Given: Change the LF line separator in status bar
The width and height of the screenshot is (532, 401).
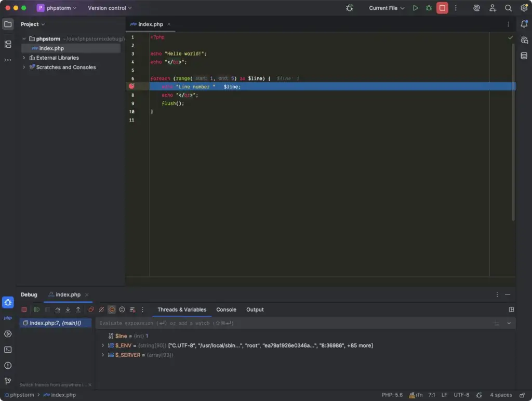Looking at the screenshot, I should click(x=444, y=395).
